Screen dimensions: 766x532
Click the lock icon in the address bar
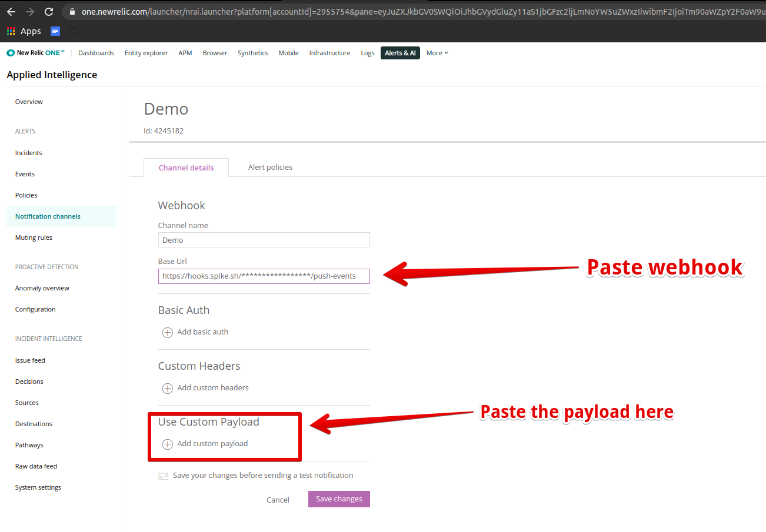click(72, 12)
